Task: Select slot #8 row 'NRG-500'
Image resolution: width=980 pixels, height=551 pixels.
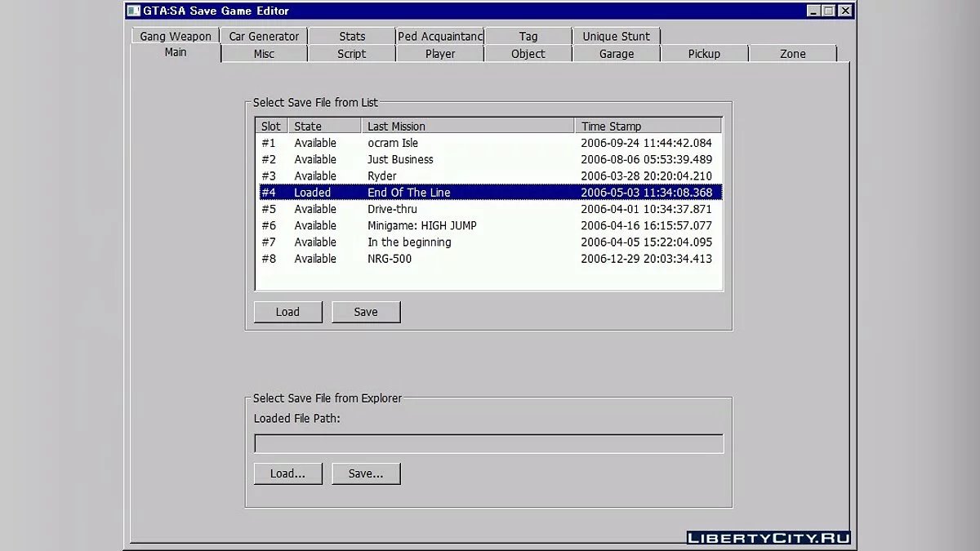Action: click(489, 259)
